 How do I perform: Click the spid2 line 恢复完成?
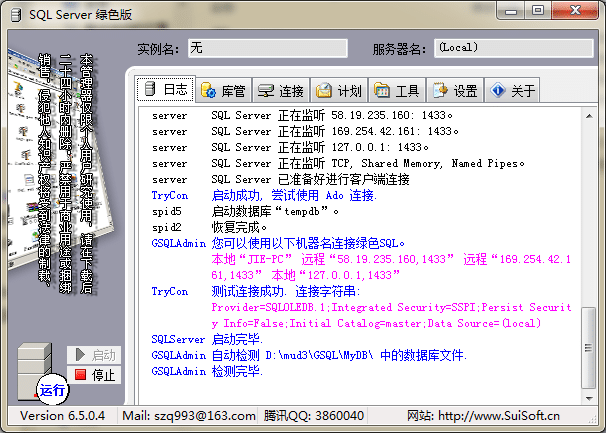(209, 227)
